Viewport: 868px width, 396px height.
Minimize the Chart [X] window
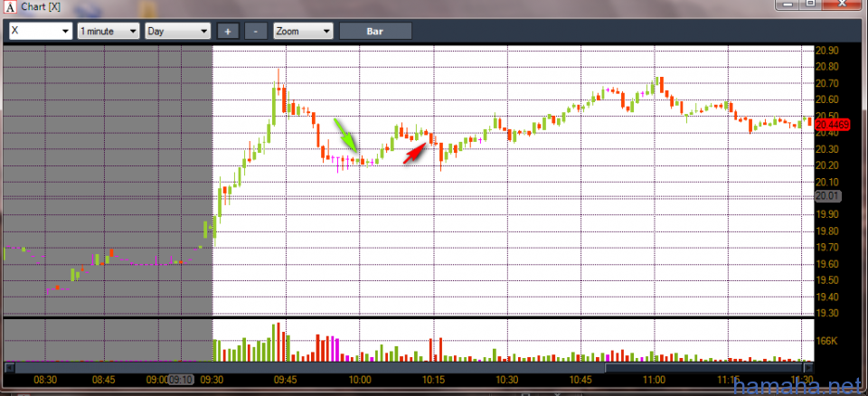tap(788, 4)
